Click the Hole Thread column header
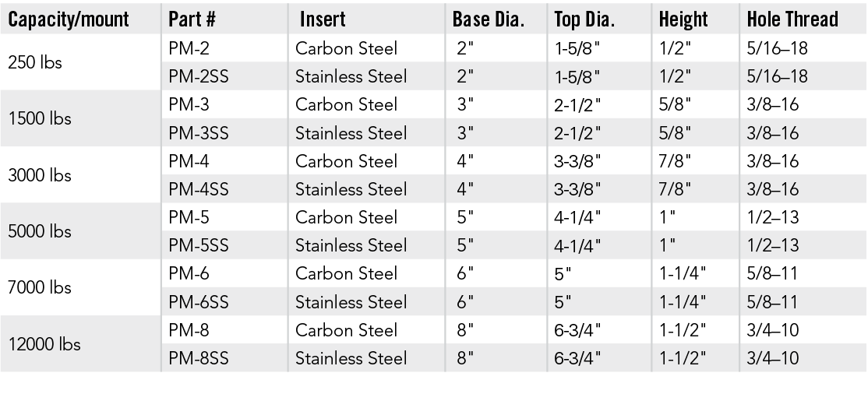This screenshot has height=394, width=868. (792, 19)
